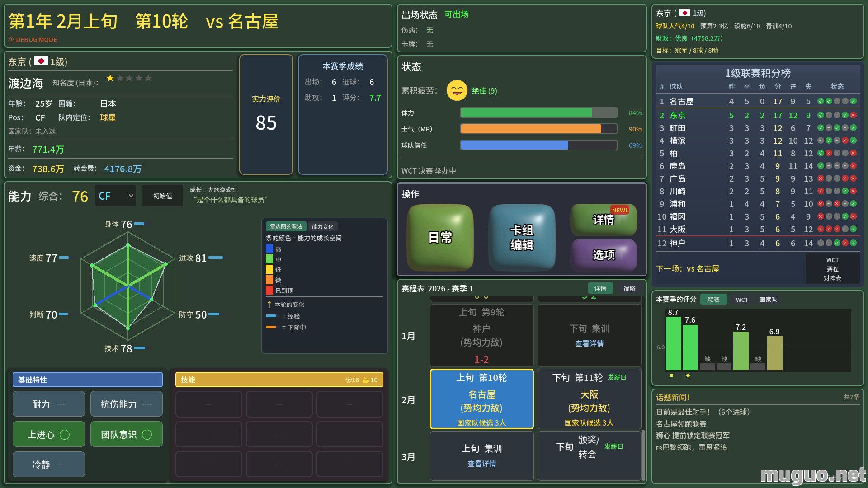Open the 选项 options button

(604, 255)
